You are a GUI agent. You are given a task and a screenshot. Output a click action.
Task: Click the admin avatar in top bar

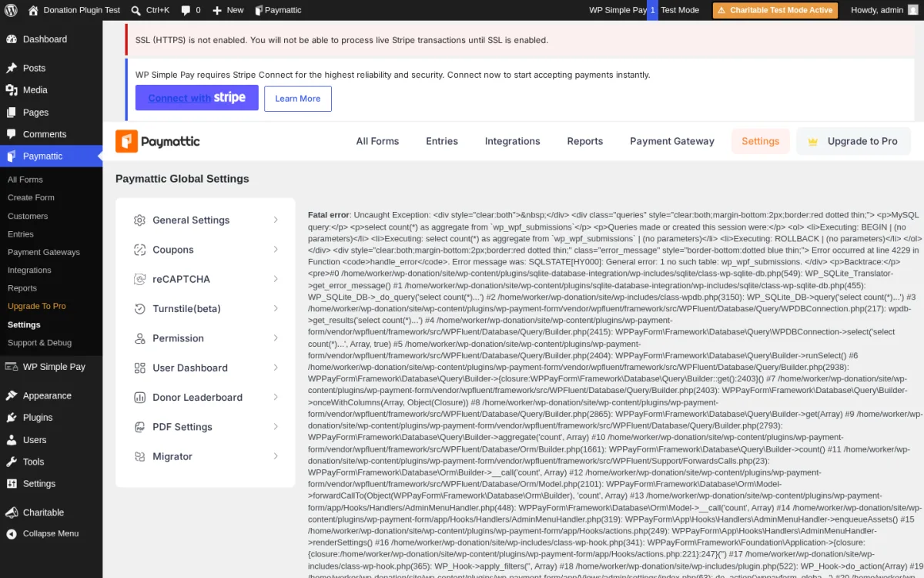pos(912,10)
